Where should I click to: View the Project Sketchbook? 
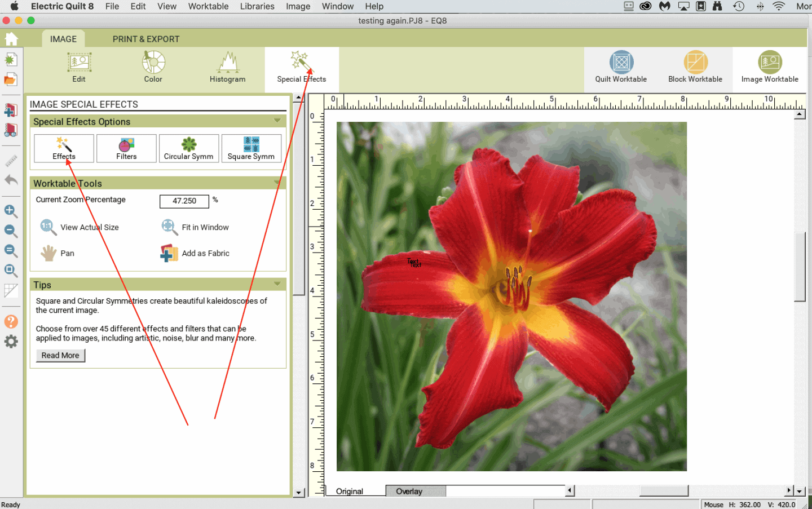11,130
